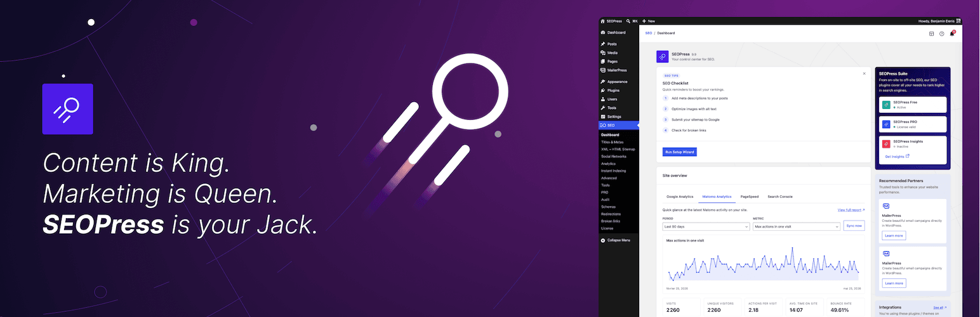Viewport: 980px width, 317px height.
Task: Switch to the Search Console tab
Action: tap(779, 197)
